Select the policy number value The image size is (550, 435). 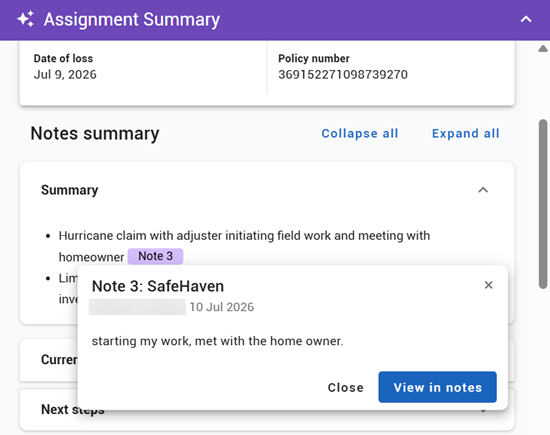tap(343, 74)
